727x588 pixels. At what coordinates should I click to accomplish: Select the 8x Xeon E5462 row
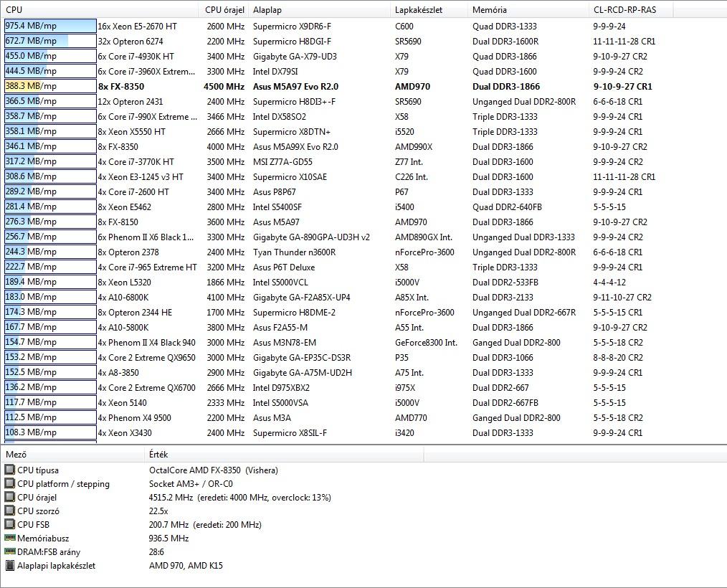pyautogui.click(x=363, y=207)
